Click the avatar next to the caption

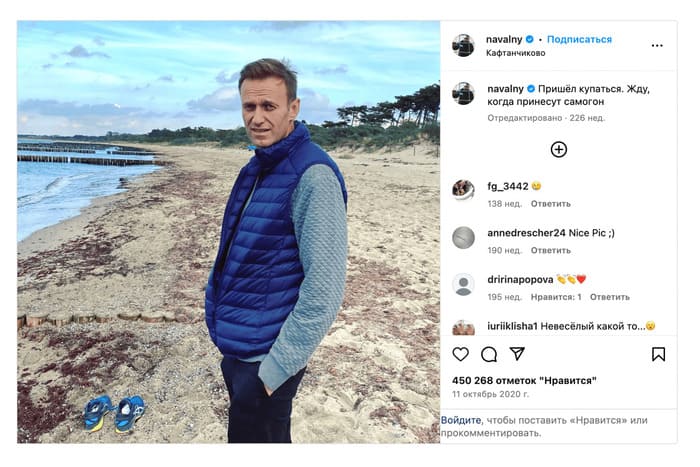click(x=463, y=93)
